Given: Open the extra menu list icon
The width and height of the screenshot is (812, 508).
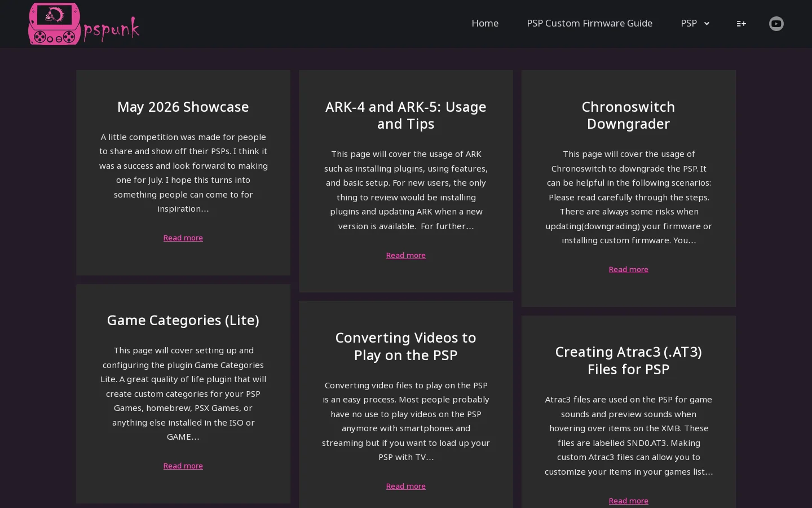Looking at the screenshot, I should point(742,24).
